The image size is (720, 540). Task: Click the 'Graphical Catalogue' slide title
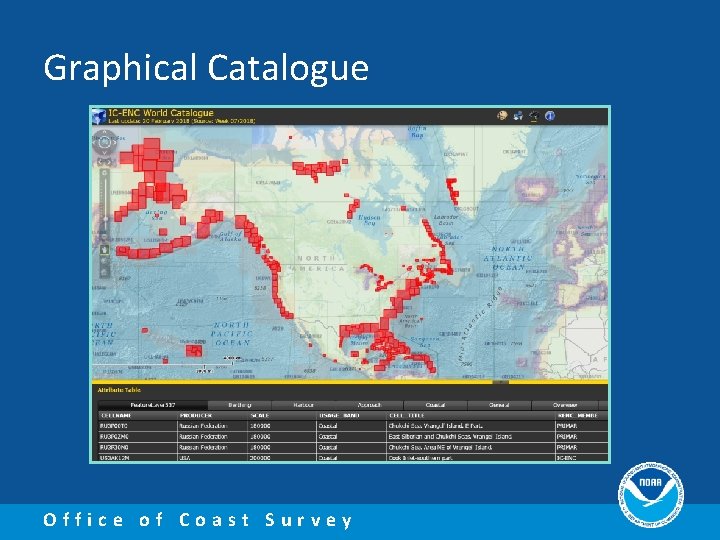206,68
